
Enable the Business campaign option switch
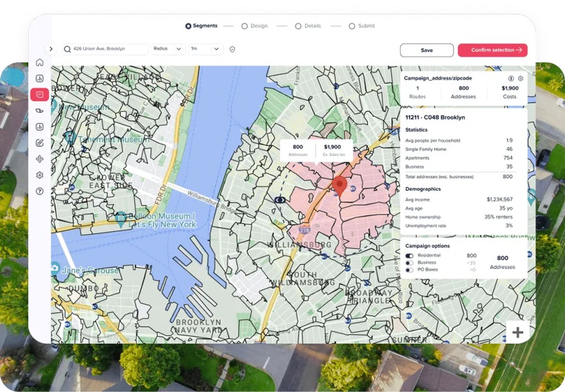pyautogui.click(x=409, y=263)
